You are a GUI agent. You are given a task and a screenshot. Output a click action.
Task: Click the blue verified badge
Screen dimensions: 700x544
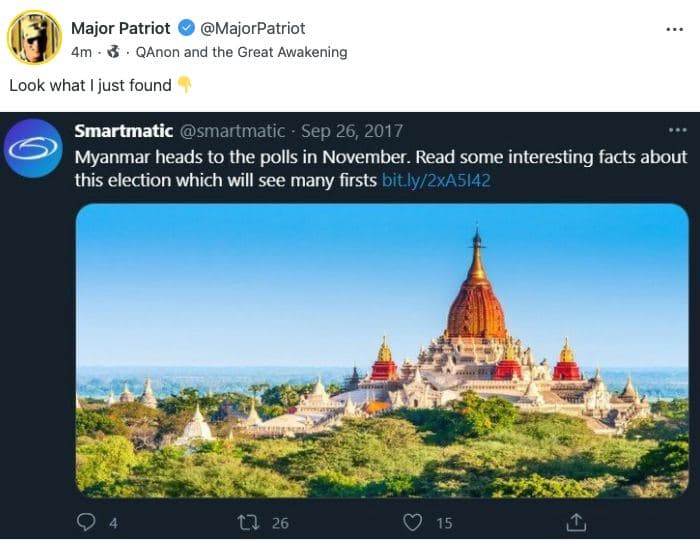pos(187,28)
